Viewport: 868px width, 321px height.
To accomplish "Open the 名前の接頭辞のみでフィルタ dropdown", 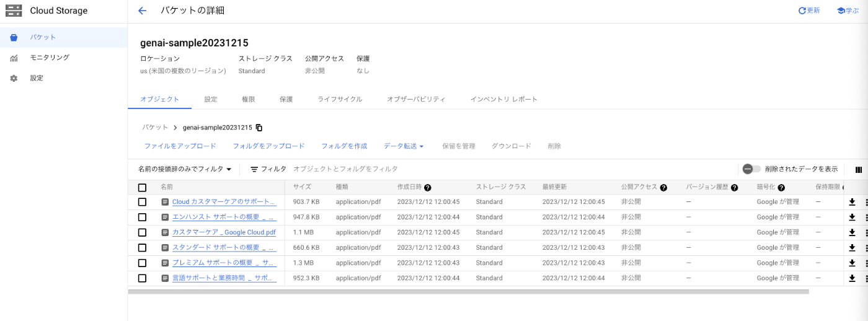I will click(185, 169).
